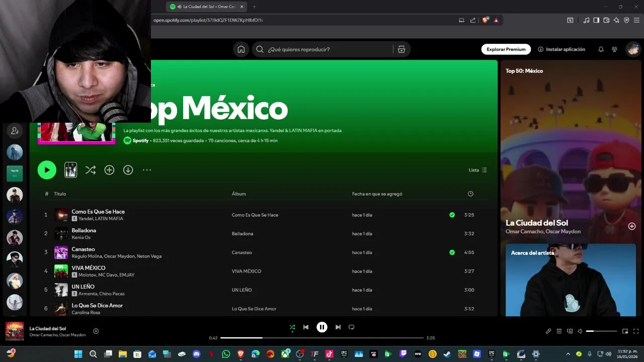This screenshot has height=362, width=644.
Task: Open the notifications bell icon
Action: tap(601, 49)
